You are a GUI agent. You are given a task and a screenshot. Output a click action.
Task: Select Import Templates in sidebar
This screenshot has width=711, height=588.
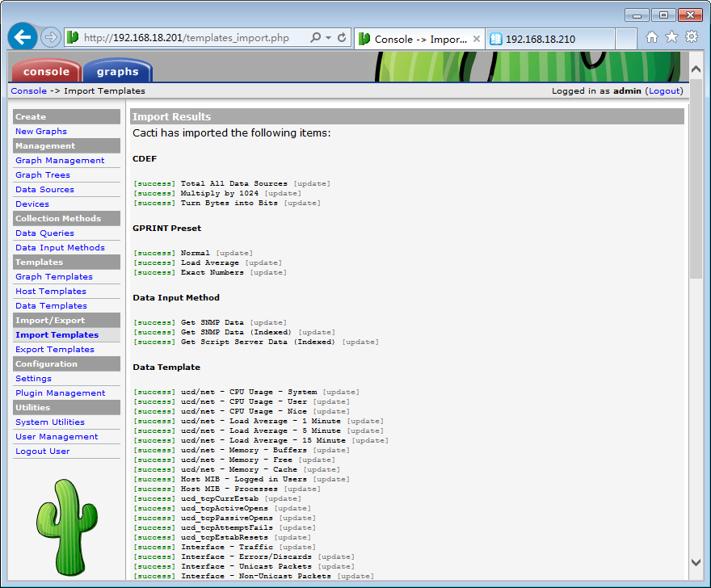click(57, 334)
